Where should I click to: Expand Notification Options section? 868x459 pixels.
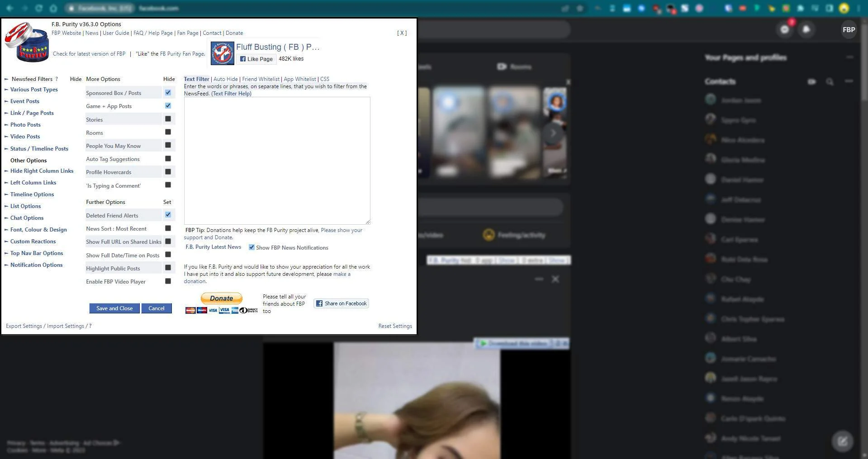[36, 265]
